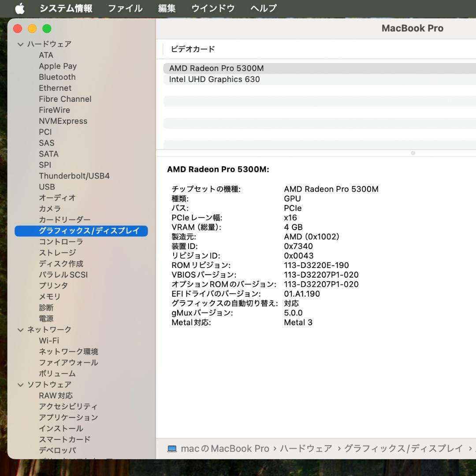
Task: Open the ウインドウ menu
Action: pos(213,8)
